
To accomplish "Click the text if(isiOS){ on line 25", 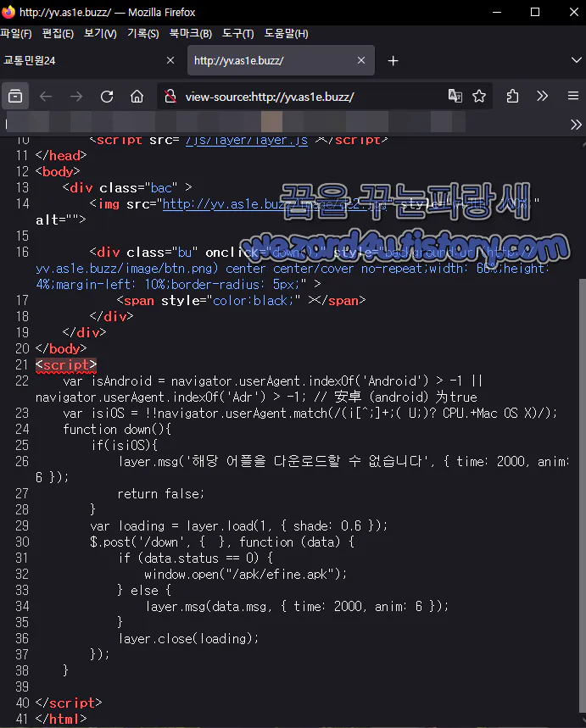I will 124,446.
